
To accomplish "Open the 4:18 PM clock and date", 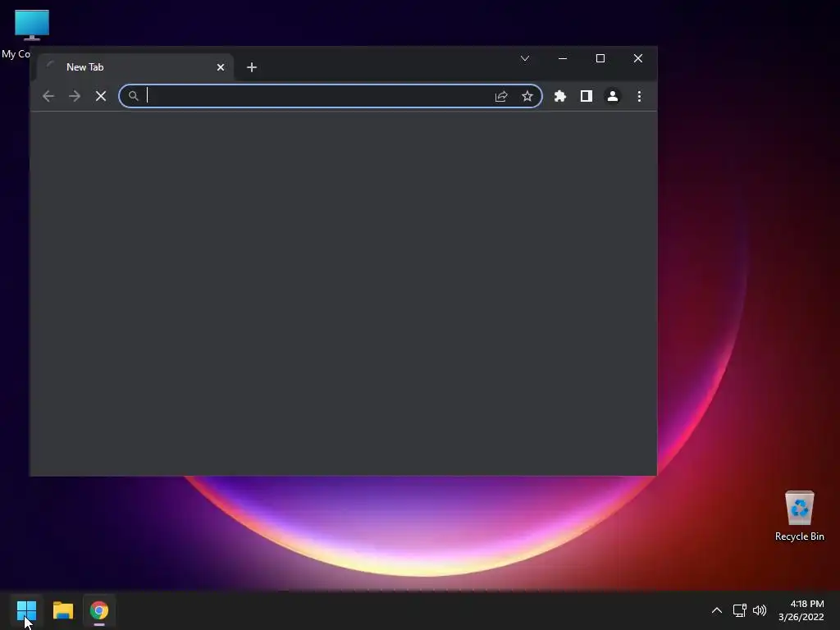I will (801, 610).
